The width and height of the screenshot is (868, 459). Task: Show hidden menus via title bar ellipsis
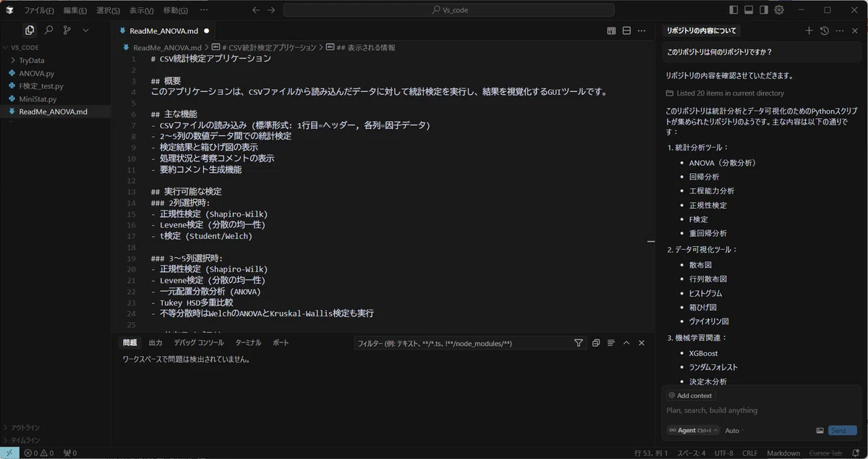pos(203,10)
